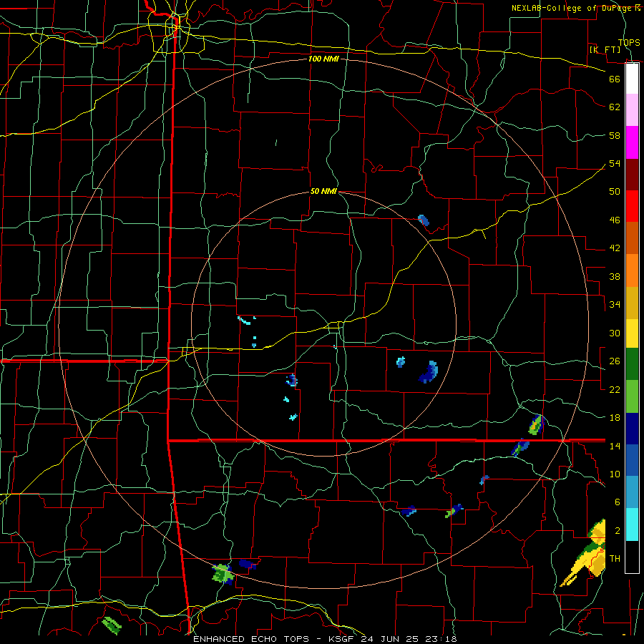Click the "TOPS" legend heading
This screenshot has height=644, width=644.
tap(629, 43)
